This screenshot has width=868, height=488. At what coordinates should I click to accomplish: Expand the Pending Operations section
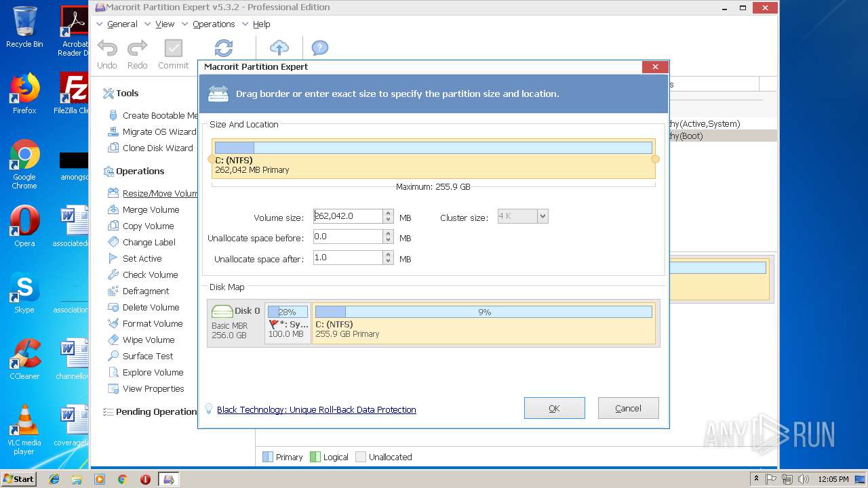tap(150, 411)
